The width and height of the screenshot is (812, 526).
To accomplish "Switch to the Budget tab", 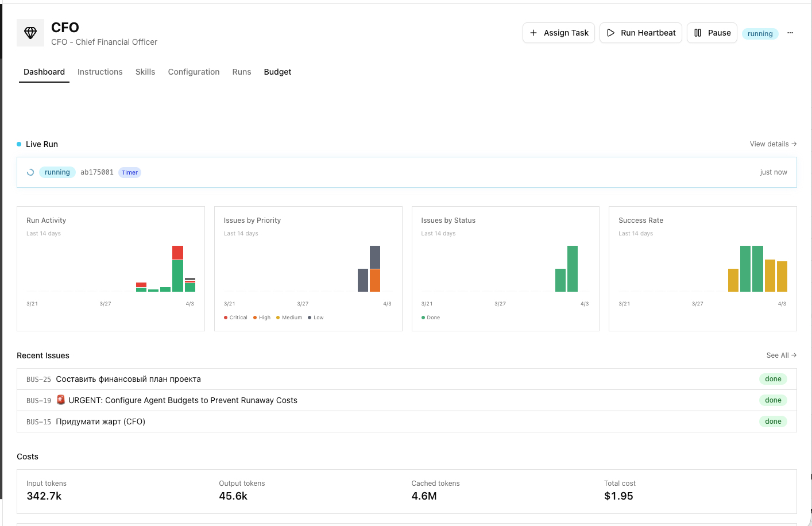I will [x=277, y=72].
